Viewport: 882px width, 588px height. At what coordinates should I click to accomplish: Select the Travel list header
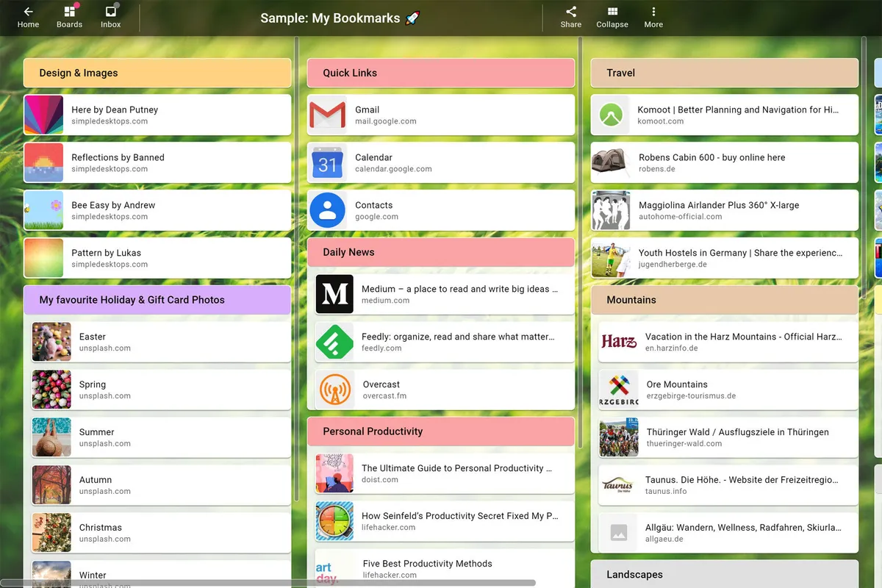pyautogui.click(x=725, y=73)
